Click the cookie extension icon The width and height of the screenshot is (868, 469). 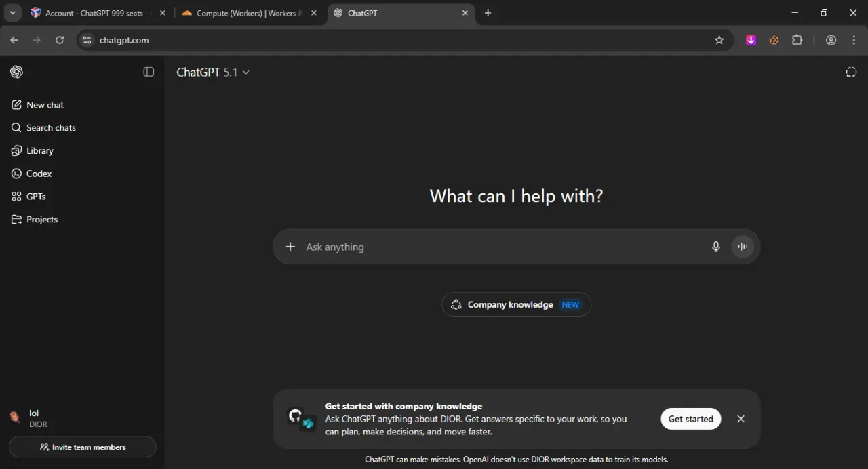(774, 40)
